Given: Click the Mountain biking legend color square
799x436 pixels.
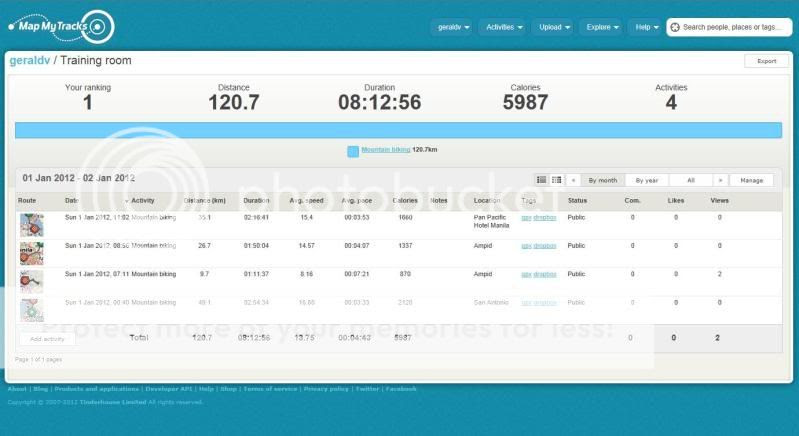Looking at the screenshot, I should pos(353,151).
